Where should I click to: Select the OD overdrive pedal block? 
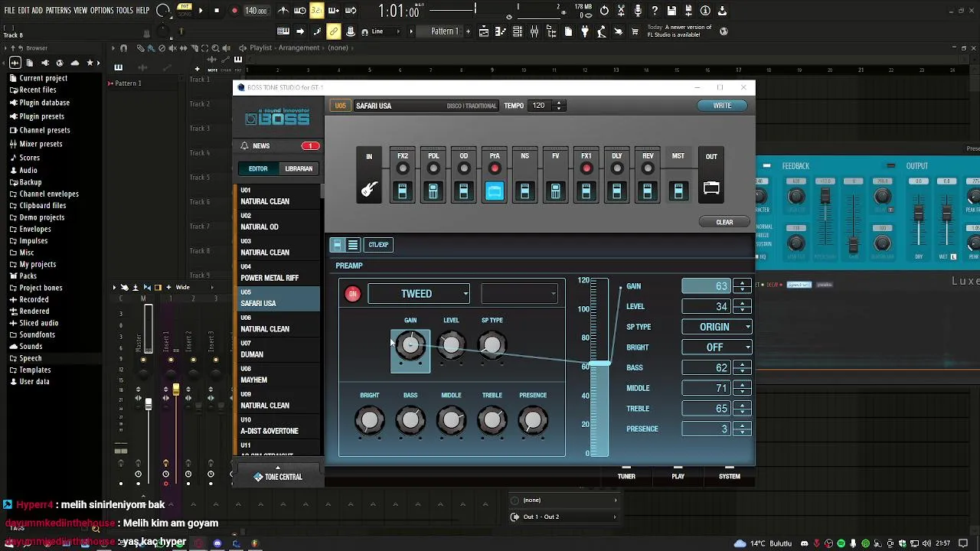click(x=464, y=191)
